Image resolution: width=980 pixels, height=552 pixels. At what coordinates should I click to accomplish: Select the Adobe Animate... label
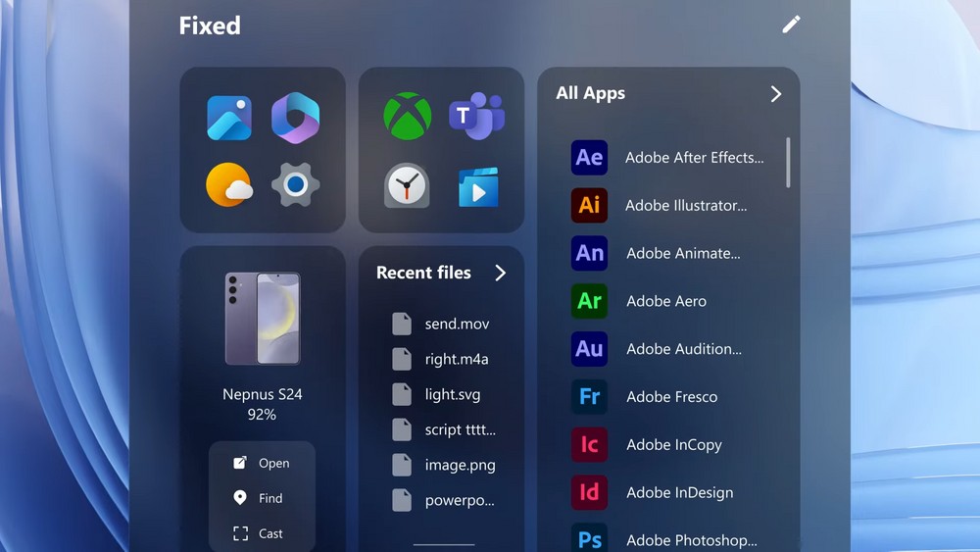pyautogui.click(x=684, y=253)
